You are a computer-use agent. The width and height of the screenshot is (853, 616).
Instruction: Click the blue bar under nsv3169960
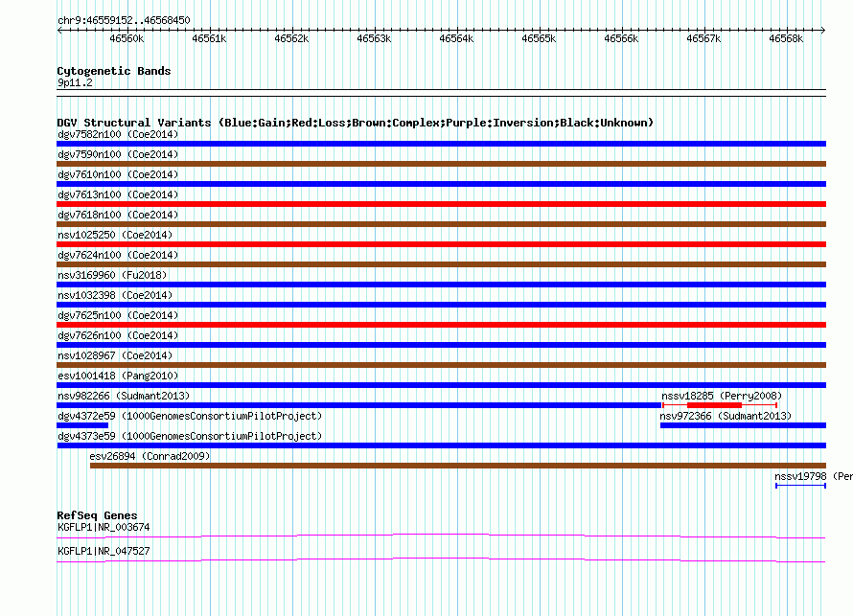click(441, 285)
